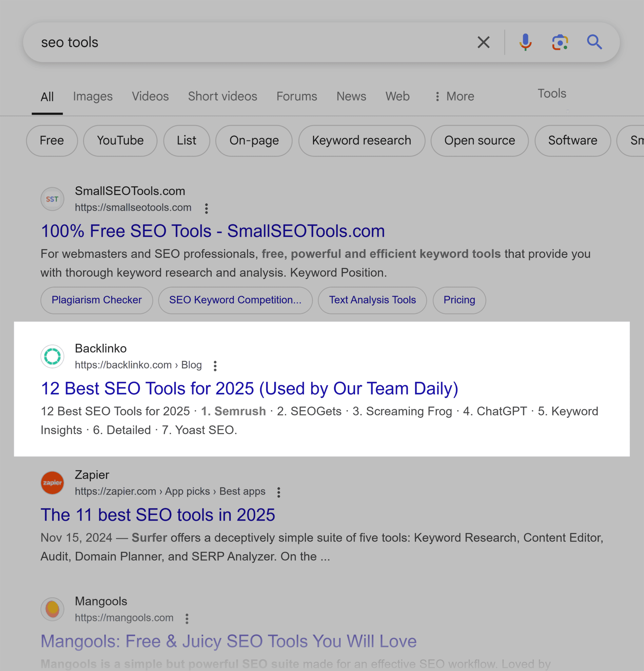
Task: Switch to the Videos tab
Action: point(150,96)
